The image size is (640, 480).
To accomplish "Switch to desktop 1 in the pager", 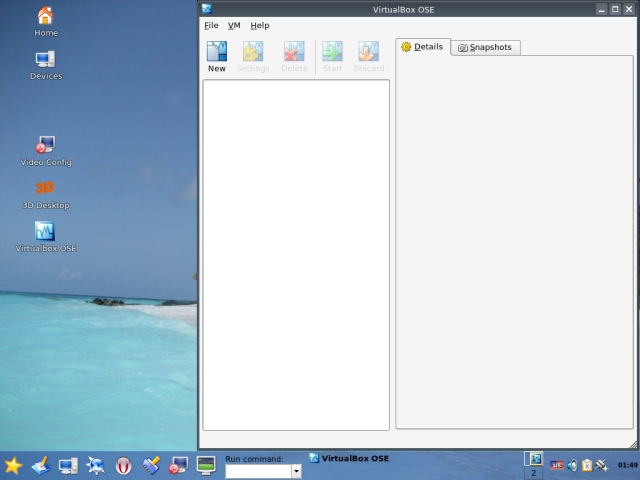I will click(533, 459).
